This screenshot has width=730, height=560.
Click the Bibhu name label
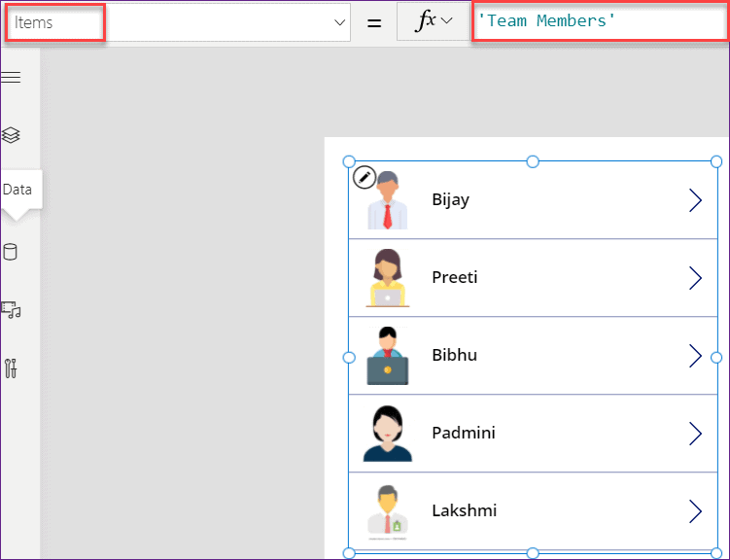click(454, 355)
